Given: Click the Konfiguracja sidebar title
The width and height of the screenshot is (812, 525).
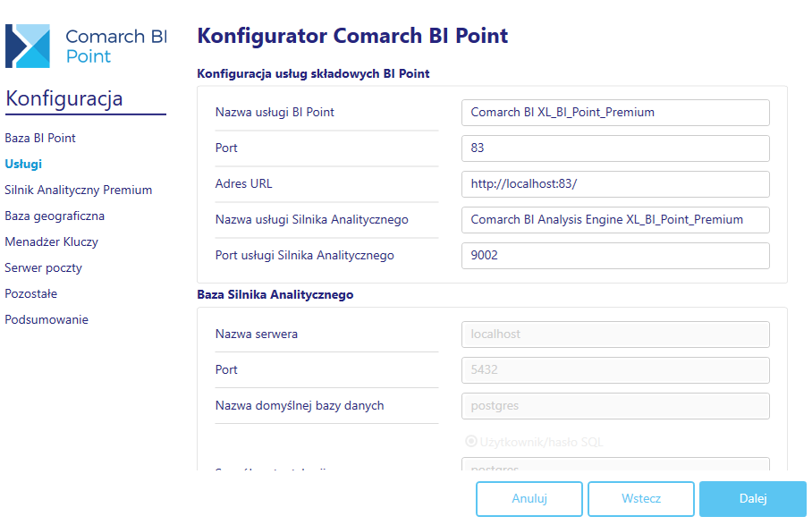Looking at the screenshot, I should click(64, 98).
